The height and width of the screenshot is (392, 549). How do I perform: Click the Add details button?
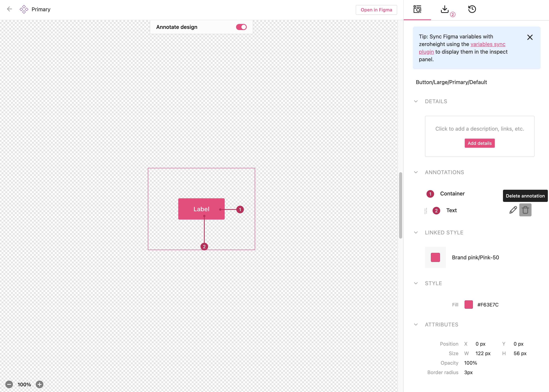tap(480, 143)
